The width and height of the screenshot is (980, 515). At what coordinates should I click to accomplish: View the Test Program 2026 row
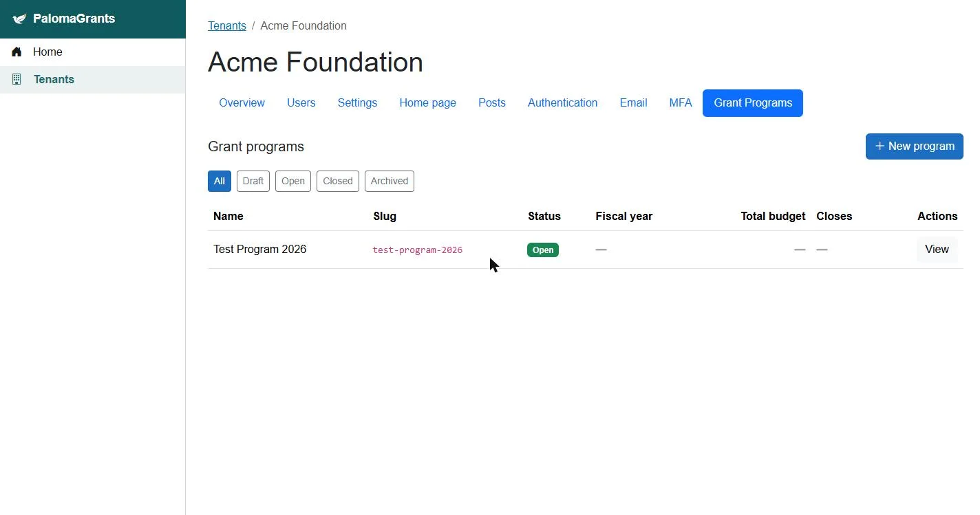pos(937,250)
